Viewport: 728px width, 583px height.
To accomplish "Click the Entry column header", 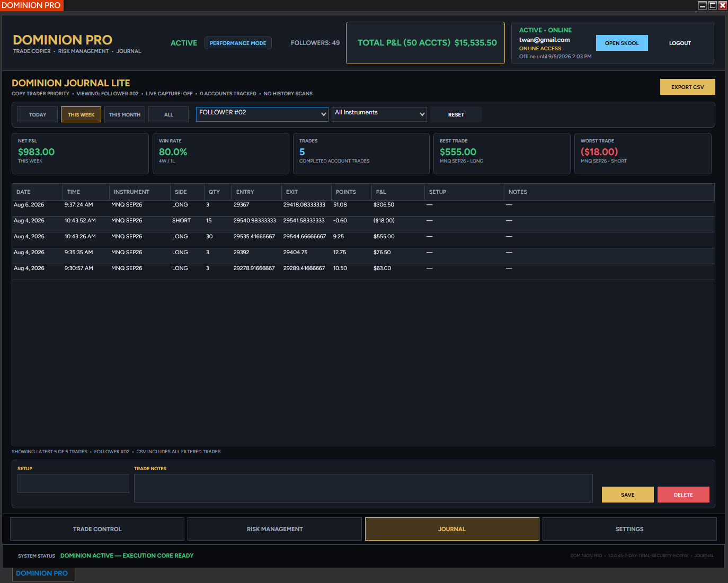I will [256, 192].
